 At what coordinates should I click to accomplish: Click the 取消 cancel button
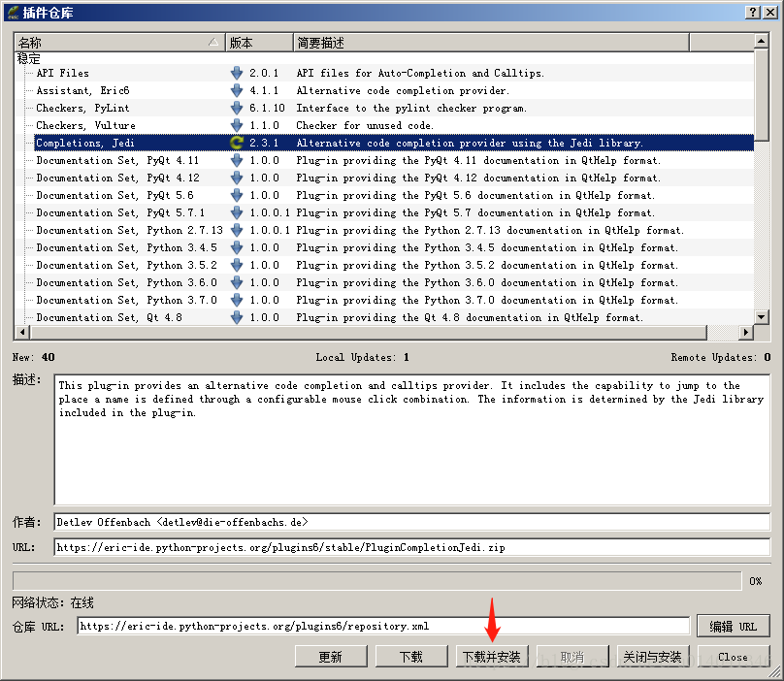click(x=572, y=657)
